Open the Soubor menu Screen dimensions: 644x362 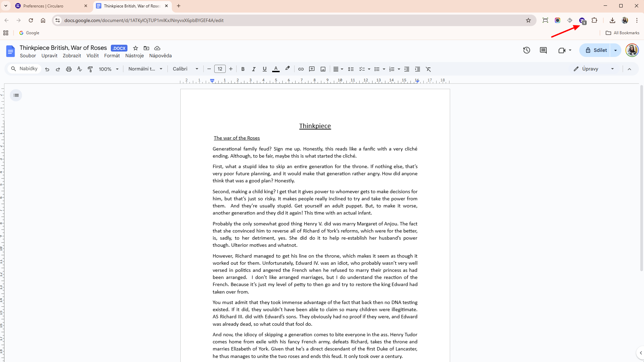coord(28,56)
